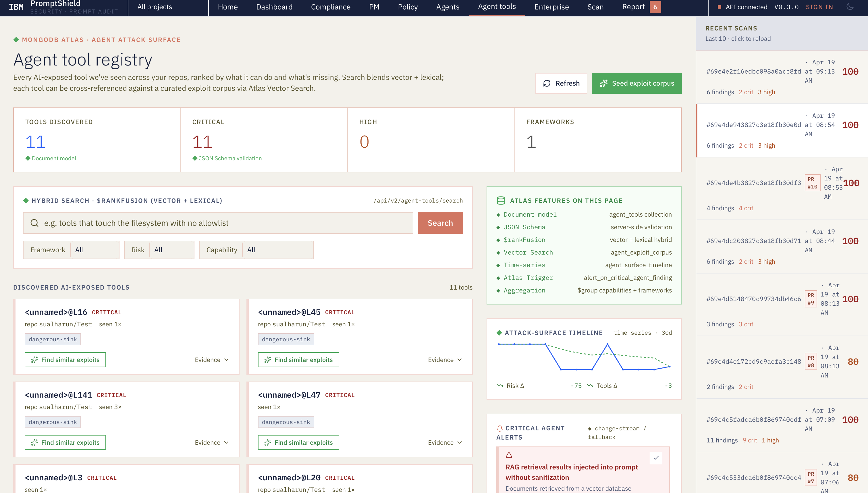Click the Refresh circular arrows icon
This screenshot has width=868, height=493.
pyautogui.click(x=547, y=83)
